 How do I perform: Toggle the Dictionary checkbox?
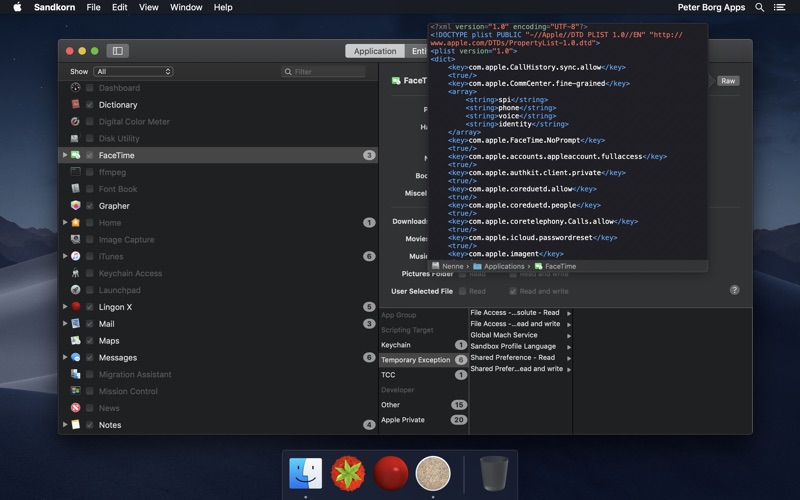[90, 105]
